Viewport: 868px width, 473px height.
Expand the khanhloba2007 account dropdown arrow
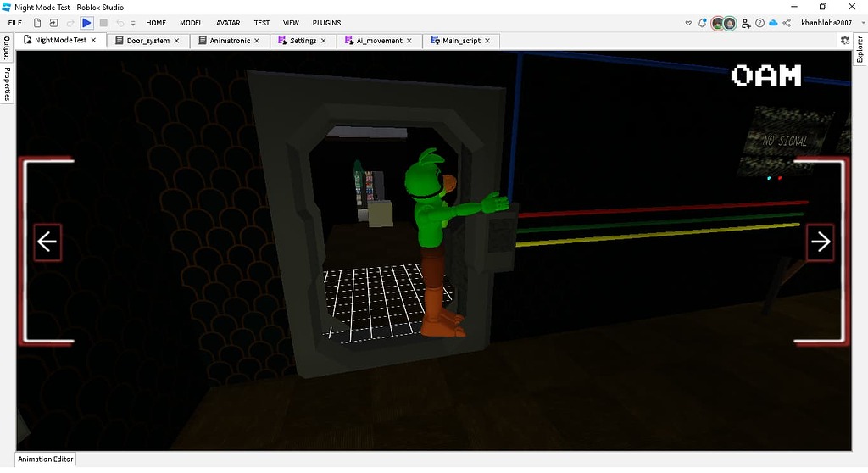click(862, 23)
